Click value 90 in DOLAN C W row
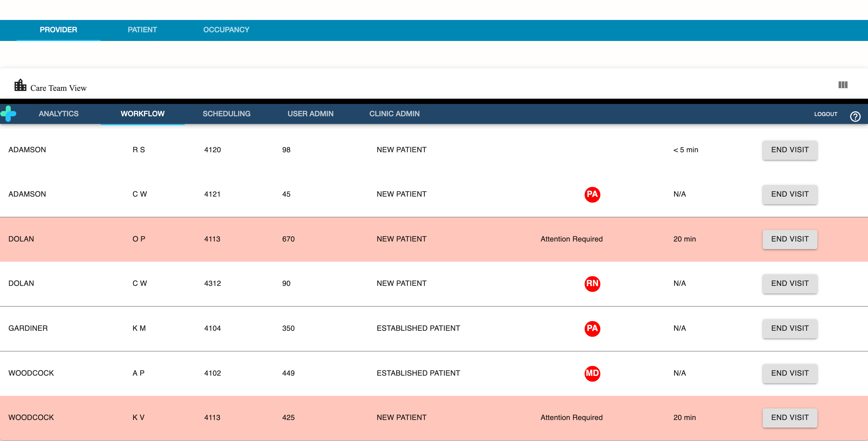 pyautogui.click(x=286, y=283)
